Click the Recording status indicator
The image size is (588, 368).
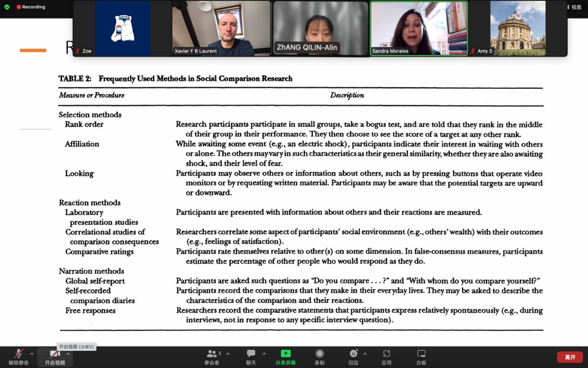pos(31,7)
